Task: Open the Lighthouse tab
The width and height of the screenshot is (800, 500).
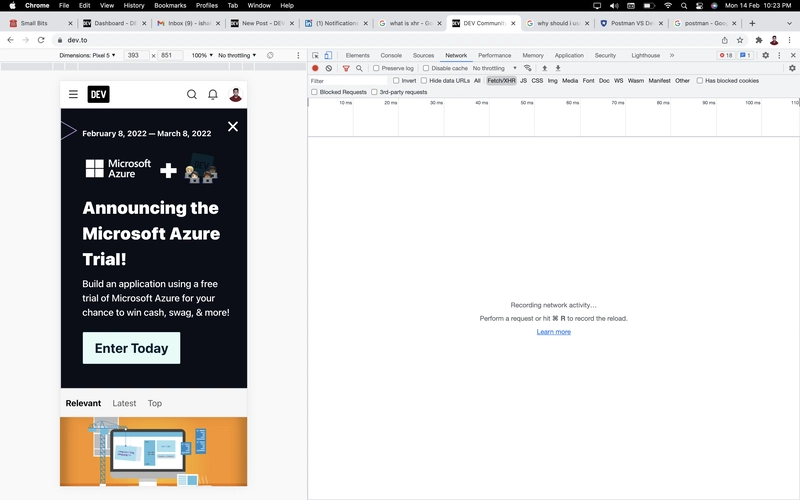Action: pos(645,55)
